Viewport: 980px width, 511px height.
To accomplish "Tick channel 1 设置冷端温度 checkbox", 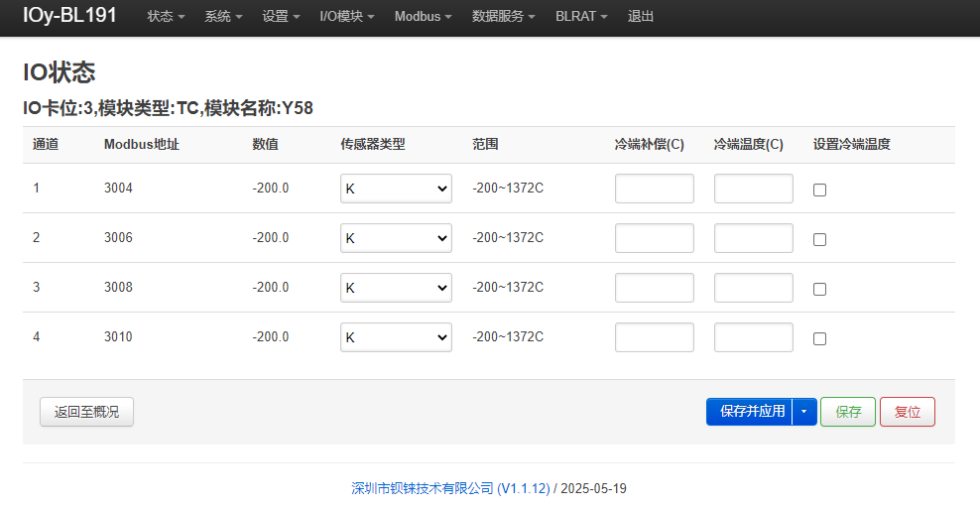I will (819, 190).
